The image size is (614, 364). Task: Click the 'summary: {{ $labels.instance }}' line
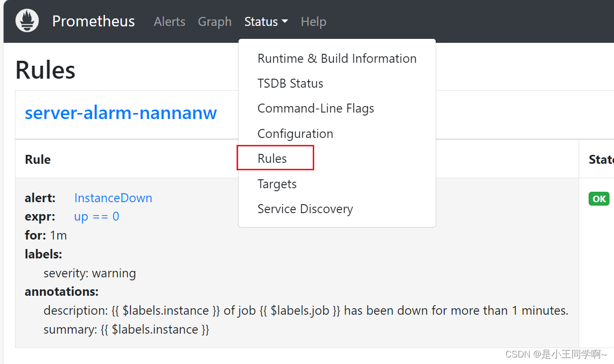tap(126, 330)
